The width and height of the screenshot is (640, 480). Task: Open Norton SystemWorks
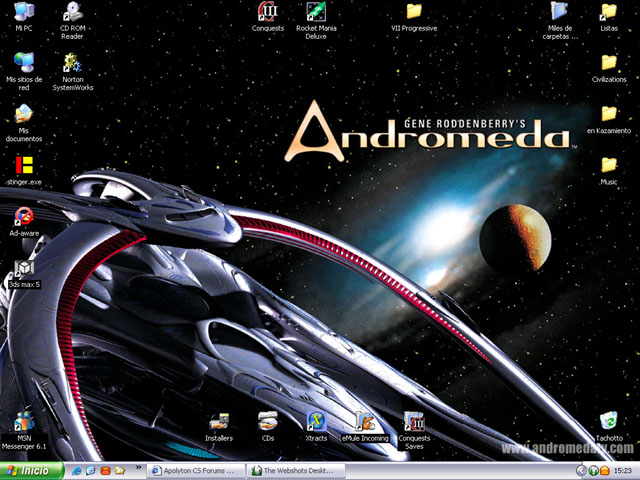click(x=72, y=63)
